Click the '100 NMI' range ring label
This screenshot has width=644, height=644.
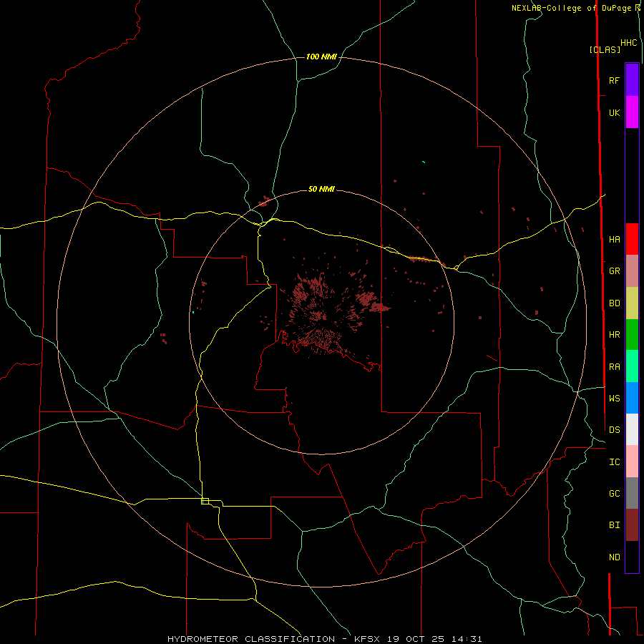[321, 57]
